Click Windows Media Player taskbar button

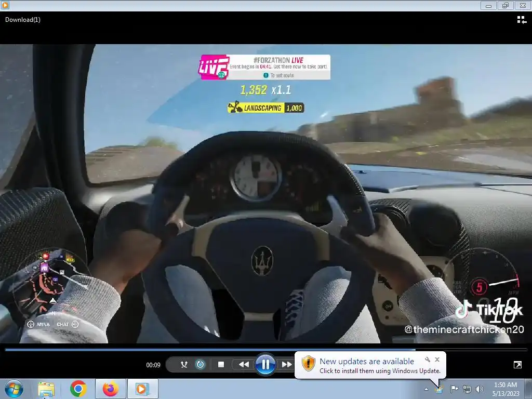pos(142,389)
